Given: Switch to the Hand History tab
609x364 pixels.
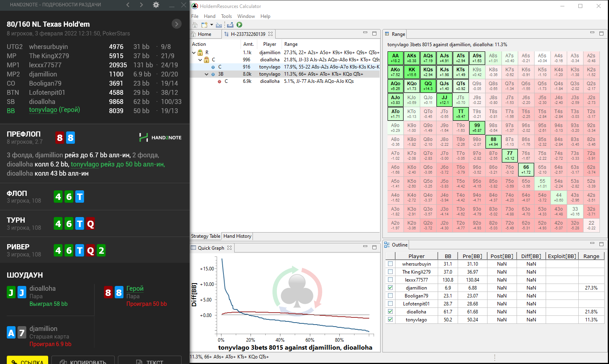Looking at the screenshot, I should click(237, 236).
